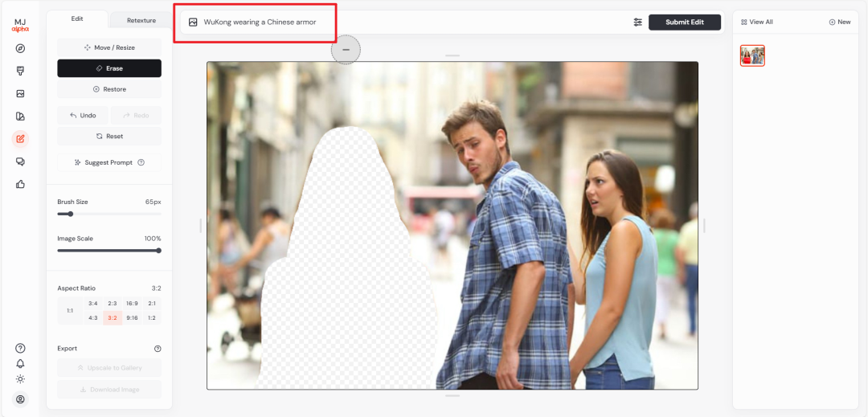Open the image gallery sidebar icon
Image resolution: width=868 pixels, height=417 pixels.
(20, 93)
